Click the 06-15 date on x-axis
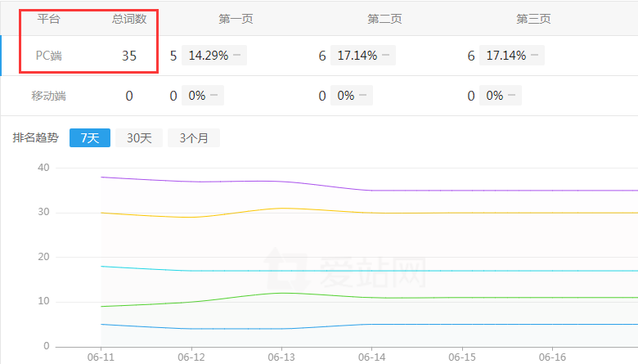 (x=462, y=357)
